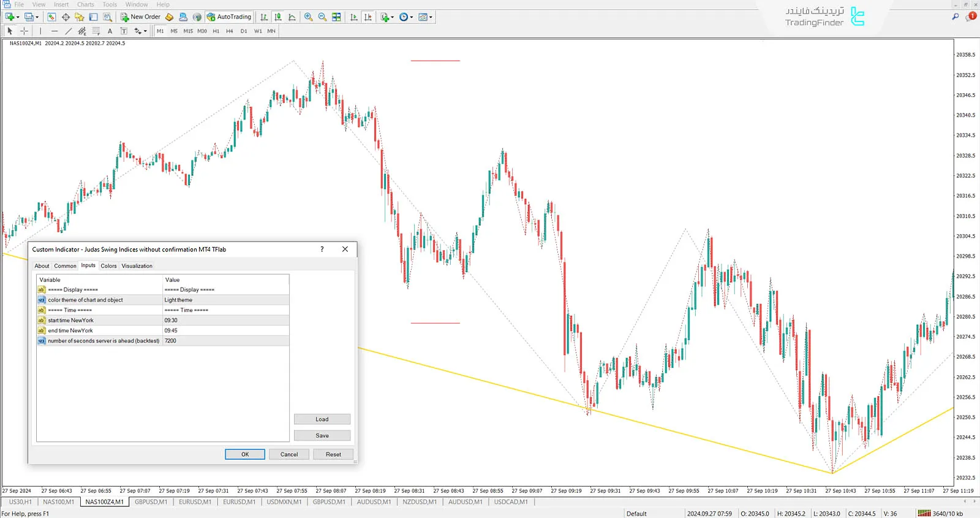The image size is (980, 518).
Task: Click the New Order toolbar button
Action: tap(140, 17)
